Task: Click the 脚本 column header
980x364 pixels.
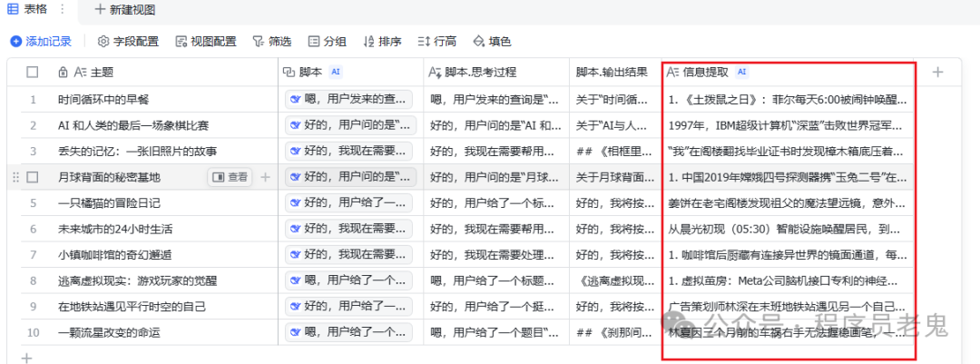Action: [x=350, y=73]
